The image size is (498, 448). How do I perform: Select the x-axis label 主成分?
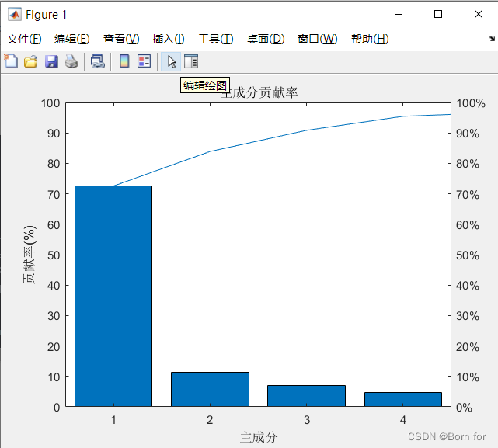click(259, 437)
